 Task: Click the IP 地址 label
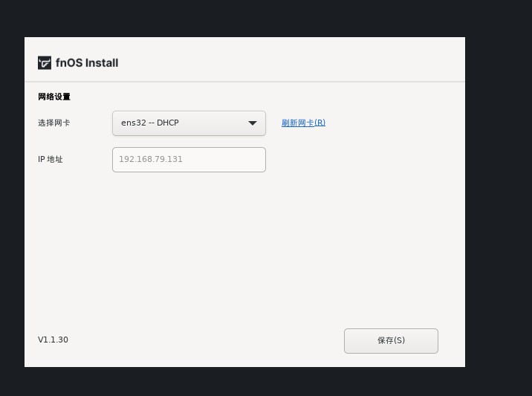51,159
